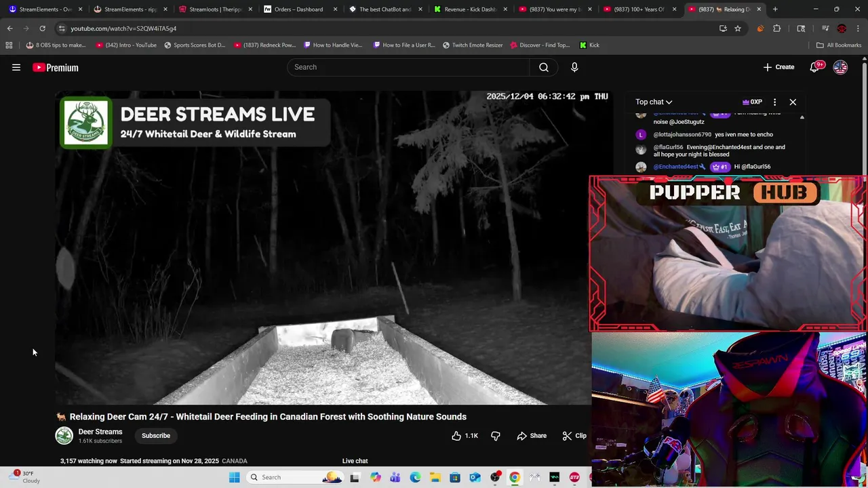The height and width of the screenshot is (488, 868).
Task: Install app icon in address bar
Action: 723,28
